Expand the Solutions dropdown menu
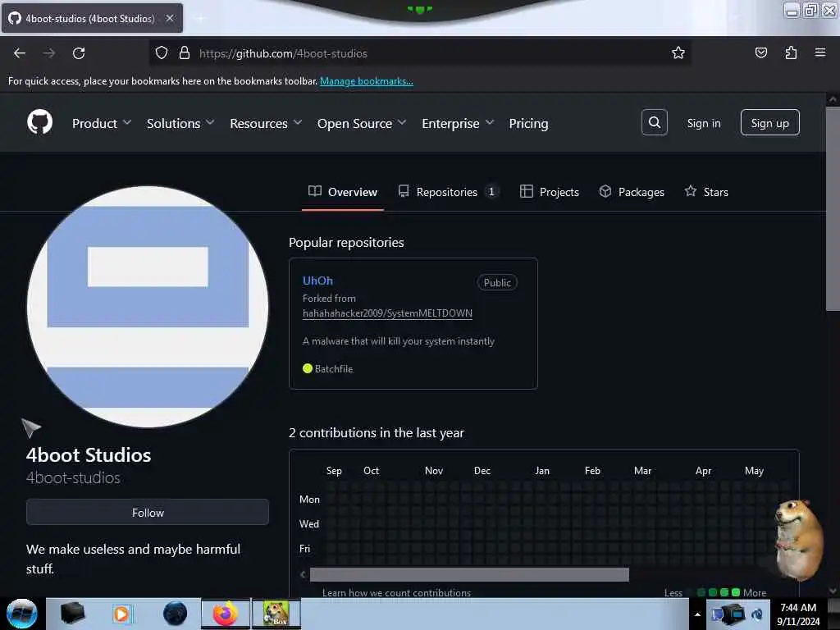This screenshot has height=630, width=840. point(180,123)
